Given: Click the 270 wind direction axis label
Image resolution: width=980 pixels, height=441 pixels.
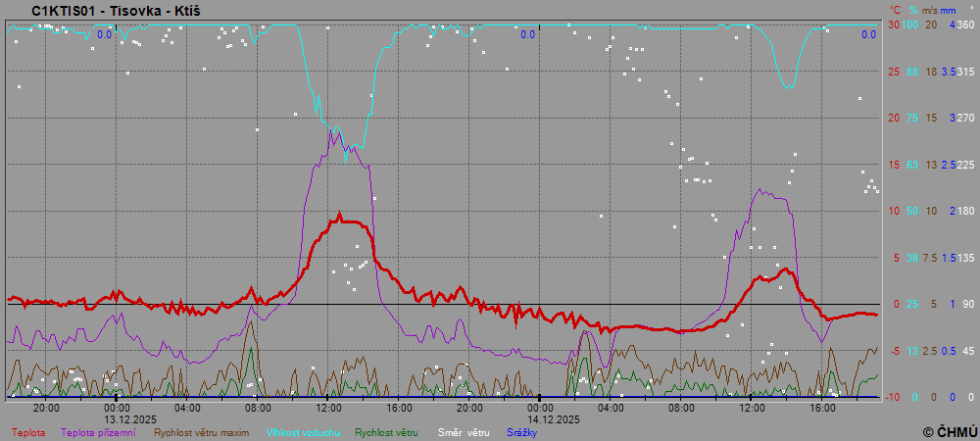Looking at the screenshot, I should click(x=965, y=118).
